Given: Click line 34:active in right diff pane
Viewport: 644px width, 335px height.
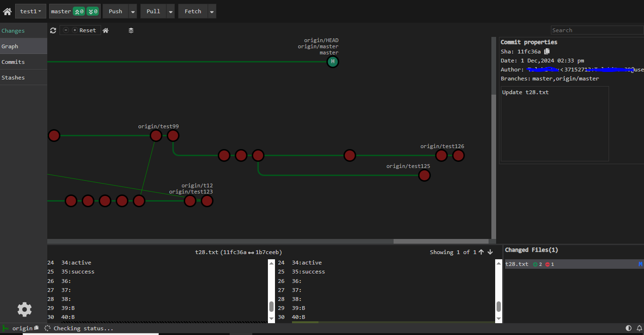Looking at the screenshot, I should click(x=307, y=263).
